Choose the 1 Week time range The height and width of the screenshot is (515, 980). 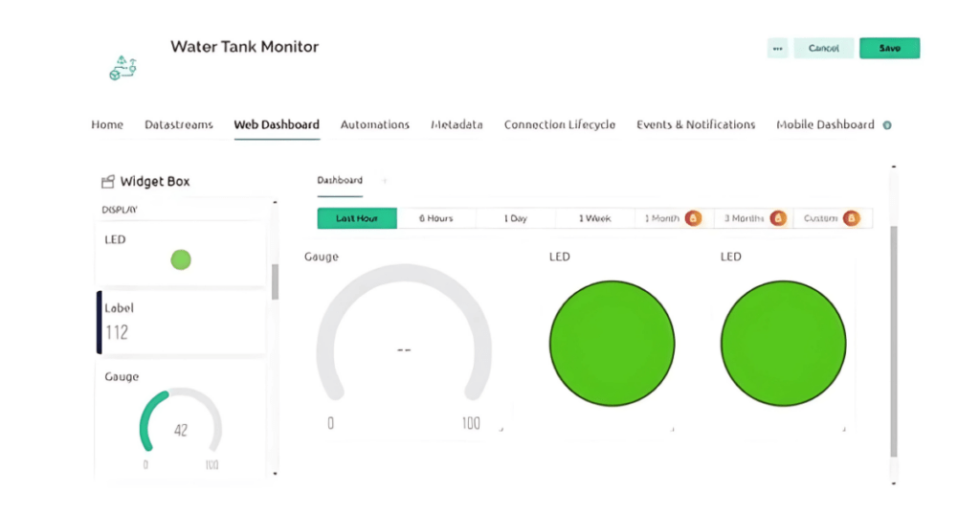pos(594,218)
